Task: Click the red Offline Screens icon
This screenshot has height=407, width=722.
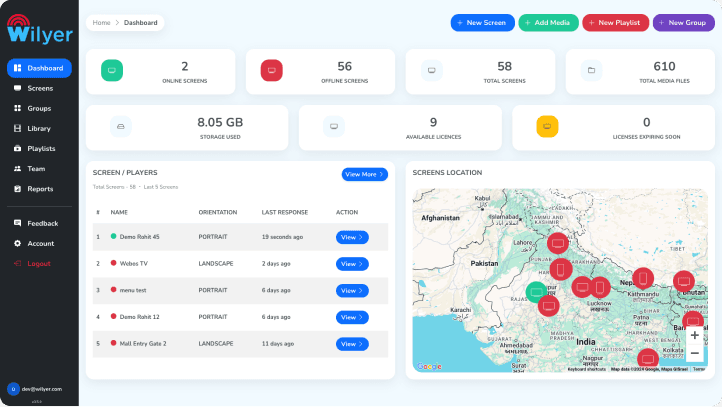Action: pos(272,70)
